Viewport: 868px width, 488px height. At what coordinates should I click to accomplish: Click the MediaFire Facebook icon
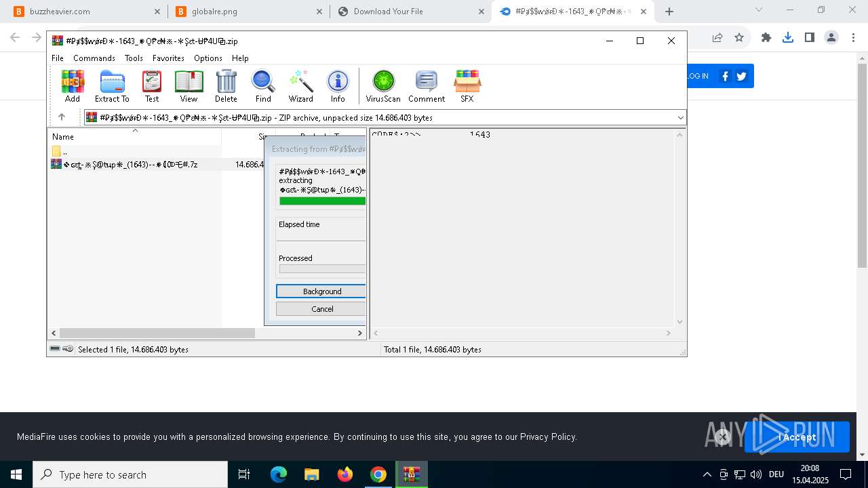tap(725, 76)
